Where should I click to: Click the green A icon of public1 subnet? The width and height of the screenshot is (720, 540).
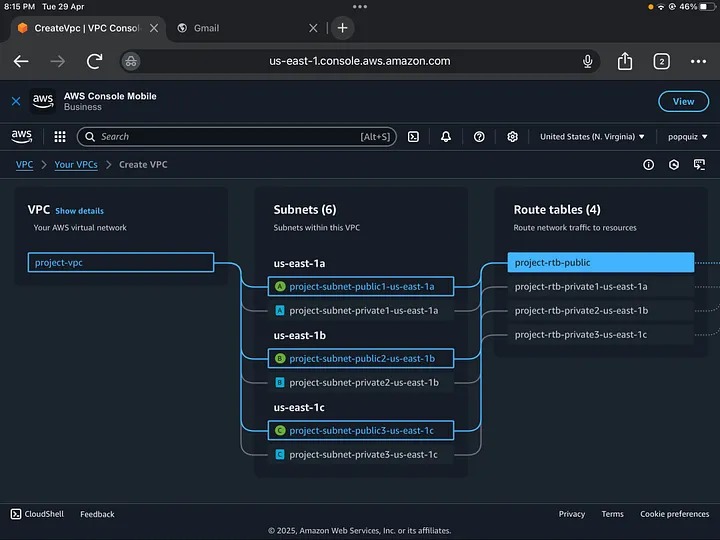click(280, 287)
